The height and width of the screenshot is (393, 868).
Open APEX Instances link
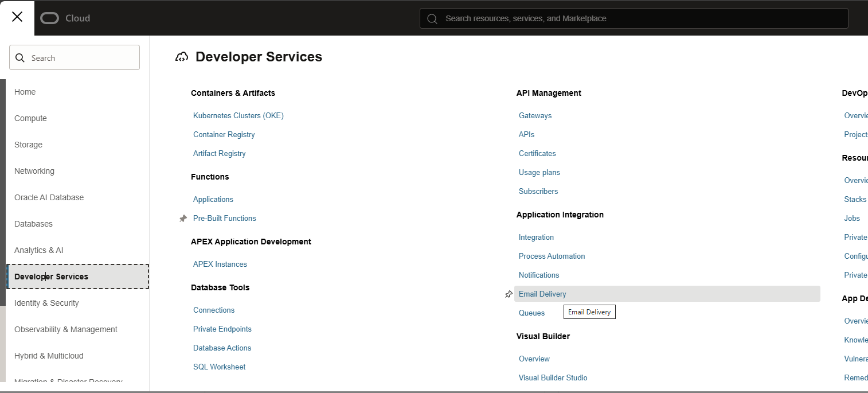click(220, 264)
